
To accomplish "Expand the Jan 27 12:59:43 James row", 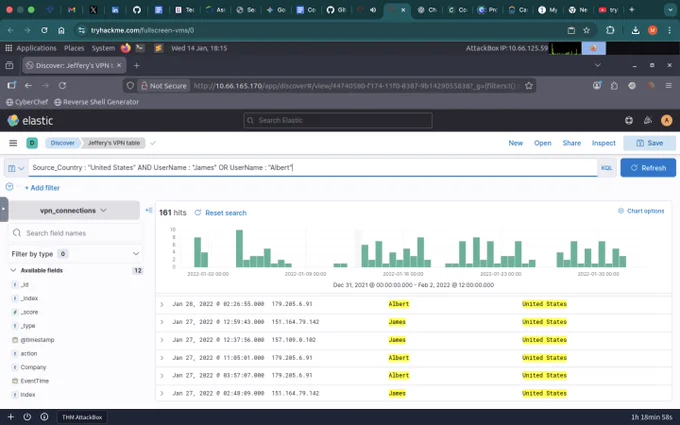I will click(x=162, y=322).
